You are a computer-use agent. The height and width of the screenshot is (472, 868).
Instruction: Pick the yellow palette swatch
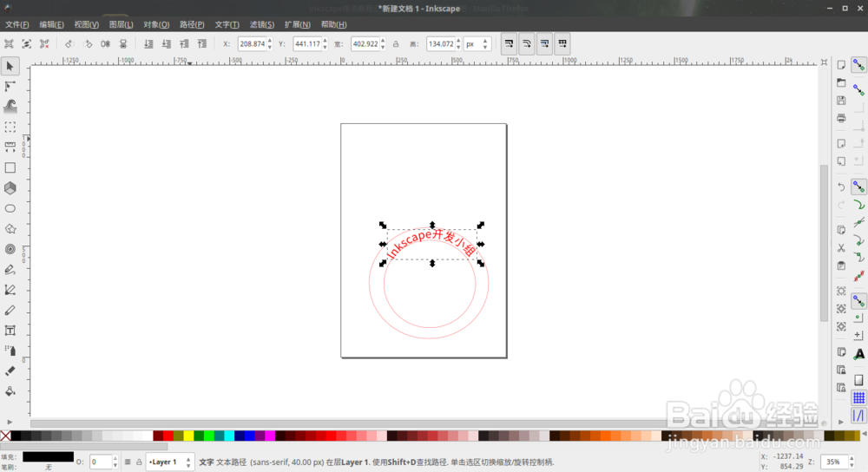188,436
